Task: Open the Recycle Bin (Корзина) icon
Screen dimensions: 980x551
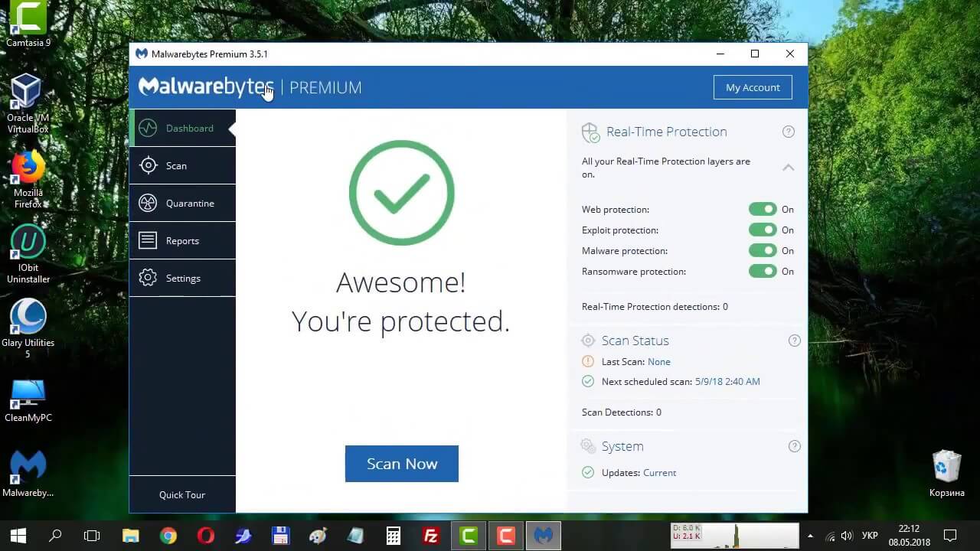Action: click(x=947, y=474)
